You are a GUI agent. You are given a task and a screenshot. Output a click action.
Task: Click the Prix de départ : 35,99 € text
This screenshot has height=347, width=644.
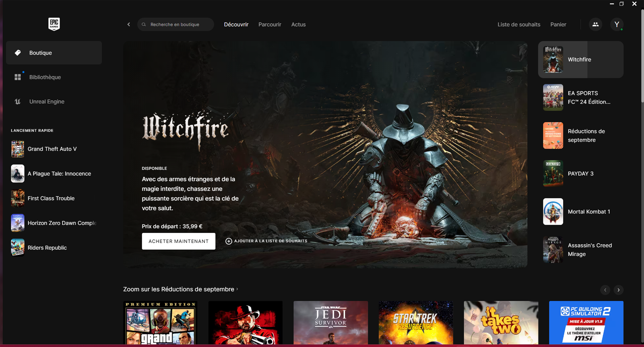pos(172,226)
